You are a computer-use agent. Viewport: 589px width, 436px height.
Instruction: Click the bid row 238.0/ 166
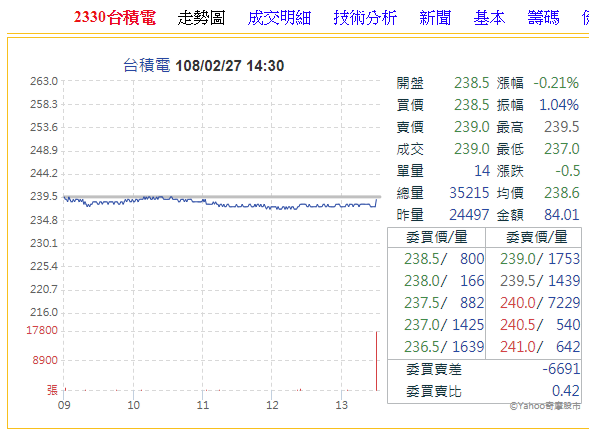(x=444, y=281)
